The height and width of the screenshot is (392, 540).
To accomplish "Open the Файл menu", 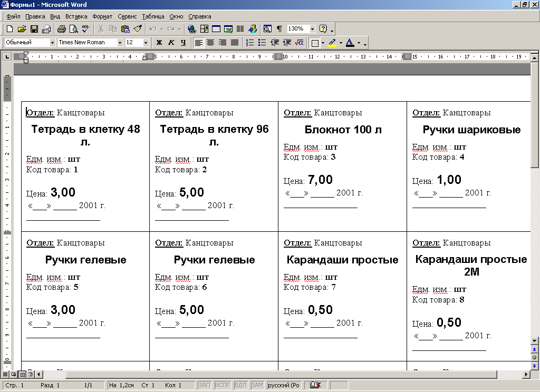I will 13,16.
